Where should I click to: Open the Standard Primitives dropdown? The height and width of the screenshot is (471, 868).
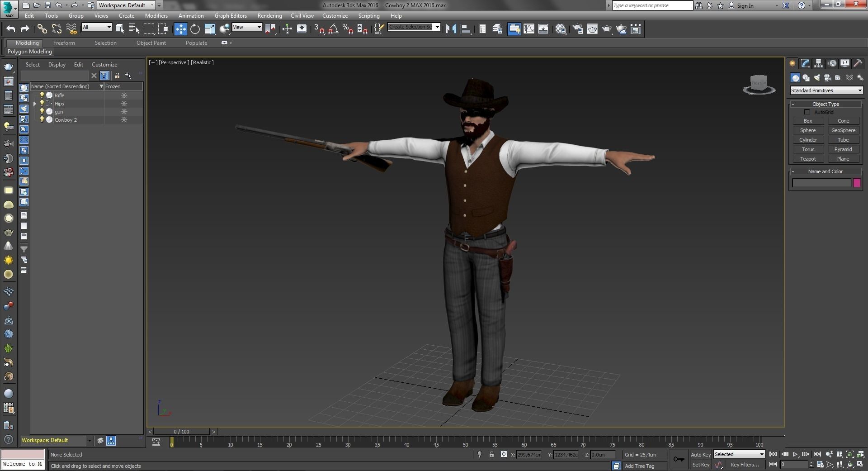[826, 90]
